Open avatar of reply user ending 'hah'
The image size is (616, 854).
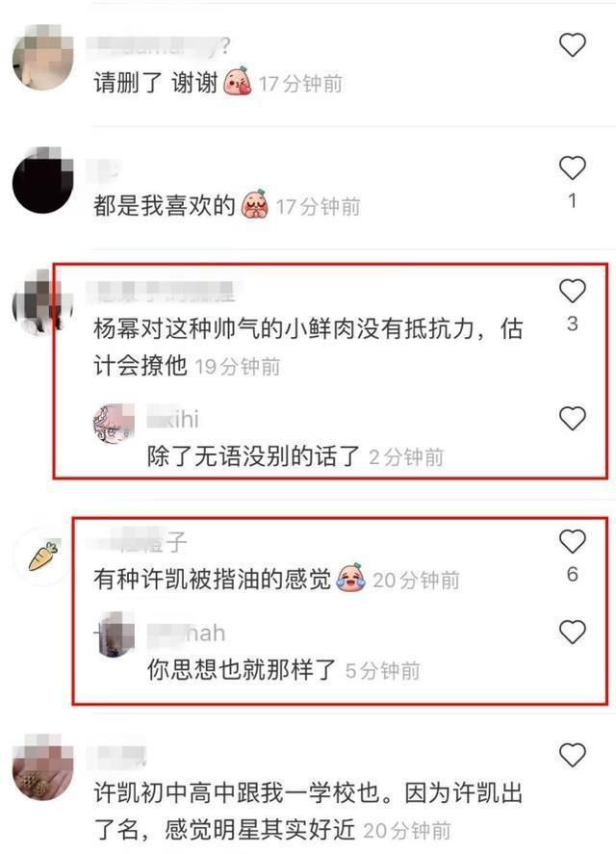tap(114, 635)
